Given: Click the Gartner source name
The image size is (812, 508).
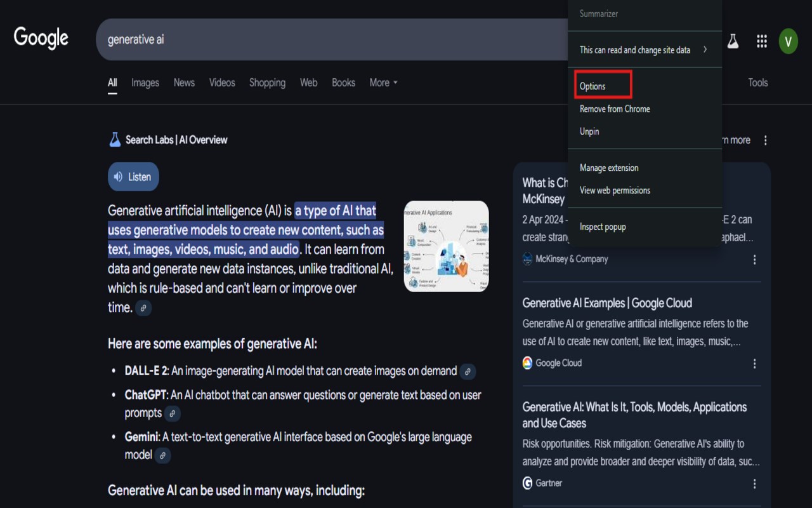Looking at the screenshot, I should 549,483.
